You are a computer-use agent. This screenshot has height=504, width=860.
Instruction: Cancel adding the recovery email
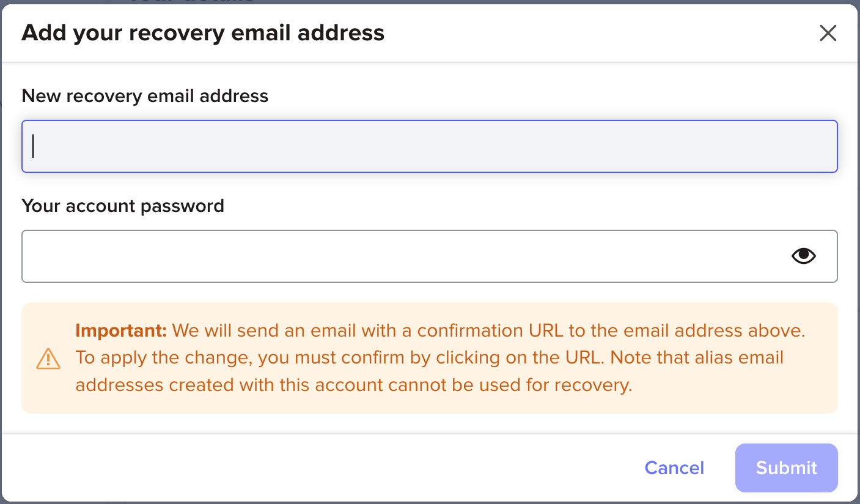click(674, 467)
